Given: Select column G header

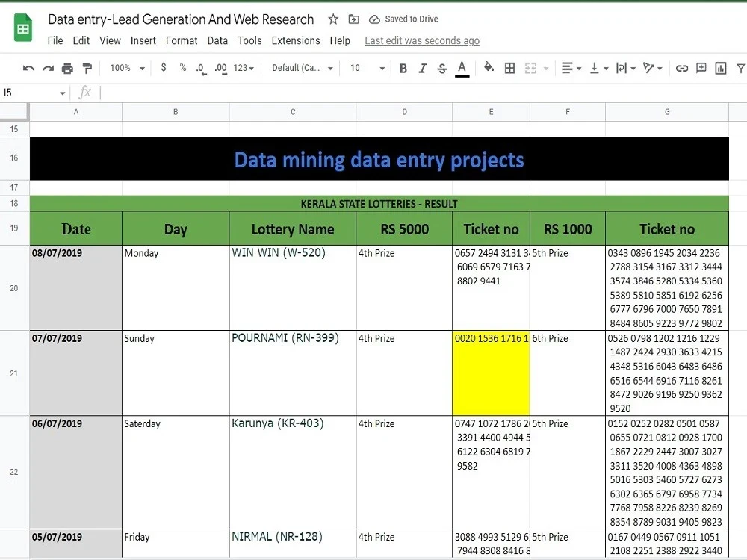Looking at the screenshot, I should click(x=667, y=112).
